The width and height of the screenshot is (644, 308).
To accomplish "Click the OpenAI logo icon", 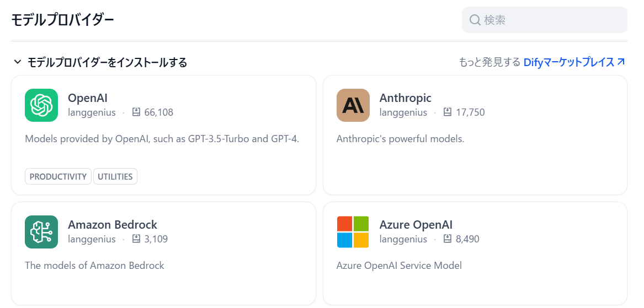I will pos(41,105).
